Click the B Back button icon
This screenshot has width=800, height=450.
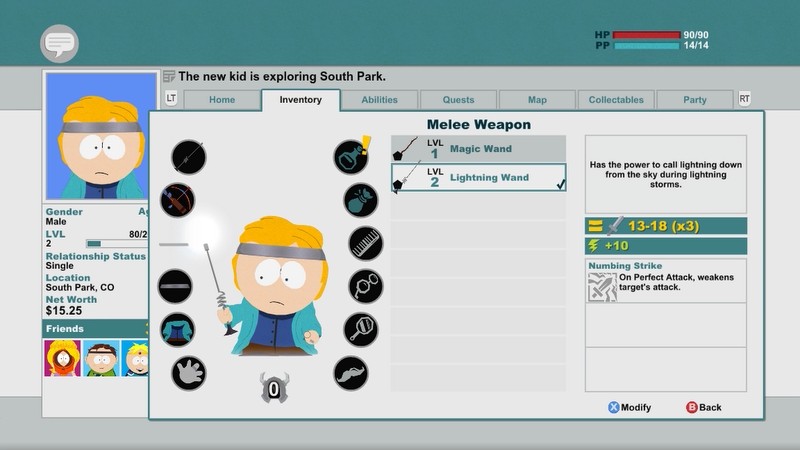click(x=692, y=407)
